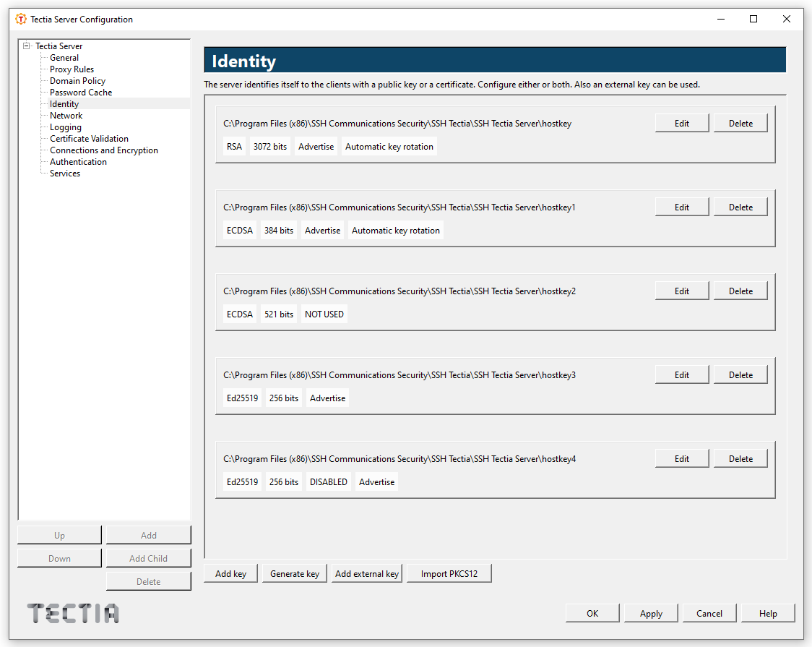Open Logging settings page
This screenshot has width=812, height=647.
click(66, 127)
